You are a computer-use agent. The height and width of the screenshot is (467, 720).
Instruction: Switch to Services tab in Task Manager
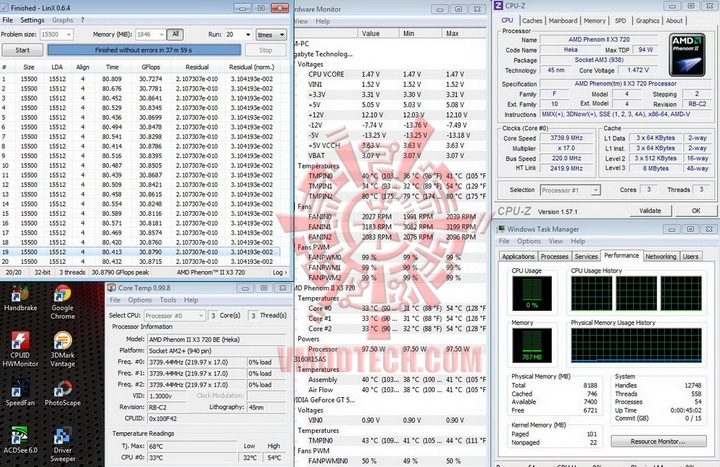click(x=586, y=257)
